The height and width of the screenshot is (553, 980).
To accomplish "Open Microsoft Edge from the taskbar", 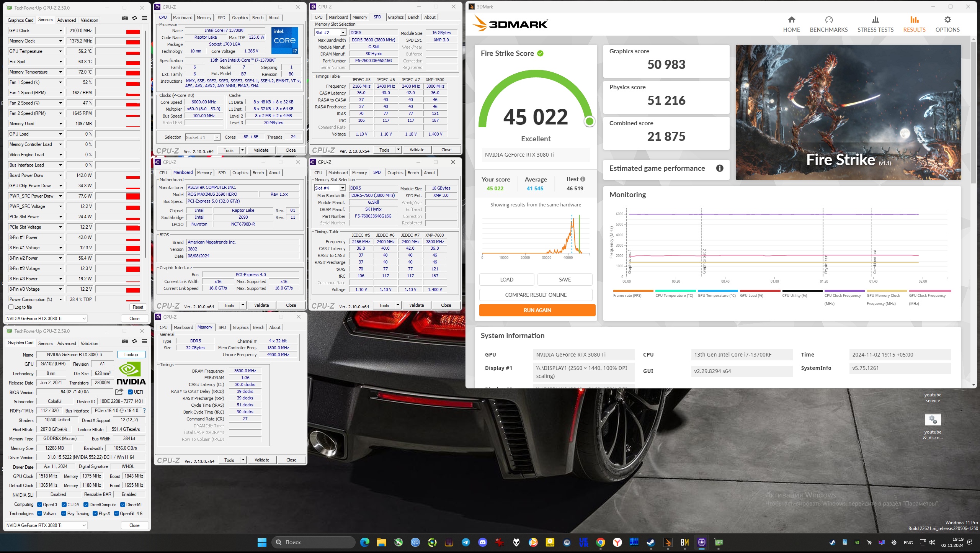I will click(365, 542).
